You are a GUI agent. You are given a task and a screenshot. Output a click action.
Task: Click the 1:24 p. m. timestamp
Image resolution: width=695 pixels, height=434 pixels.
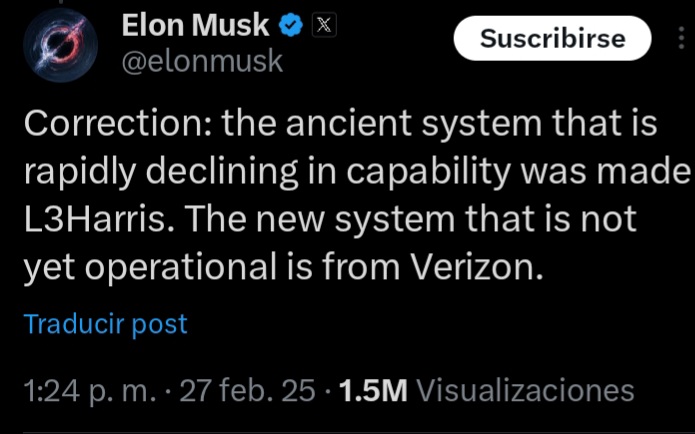tap(86, 391)
